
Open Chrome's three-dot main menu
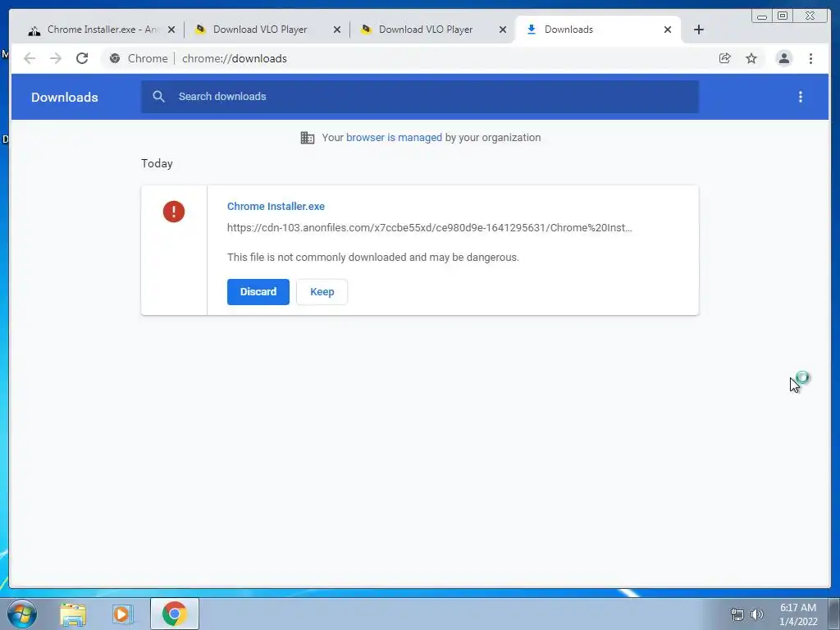point(810,58)
